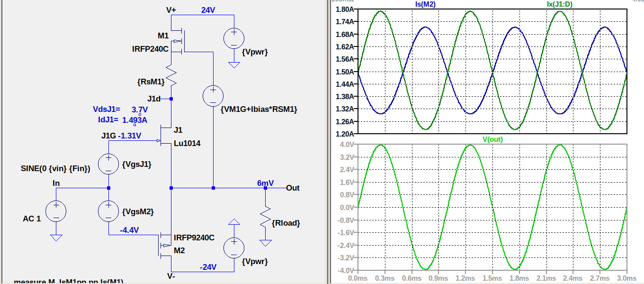Click the J1d node label
Screen dimensions: 644x284
[x=154, y=99]
